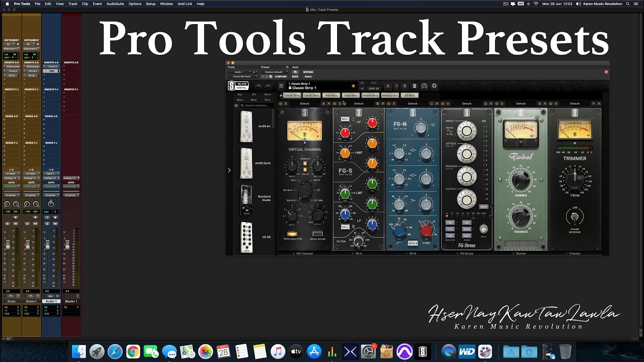Switch to the Vibe Strip tab
The image size is (644, 362).
click(x=331, y=96)
